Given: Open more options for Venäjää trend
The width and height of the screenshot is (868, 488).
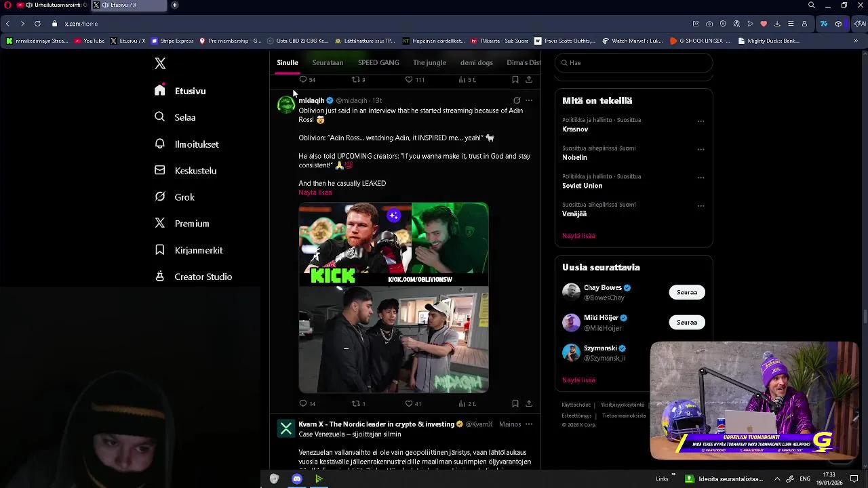Looking at the screenshot, I should tap(701, 205).
